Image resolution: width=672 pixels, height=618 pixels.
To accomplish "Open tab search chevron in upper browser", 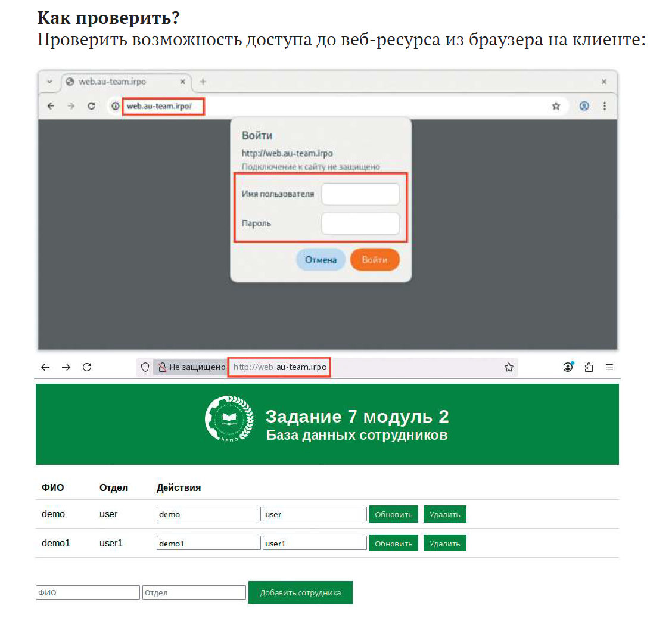I will pyautogui.click(x=49, y=82).
